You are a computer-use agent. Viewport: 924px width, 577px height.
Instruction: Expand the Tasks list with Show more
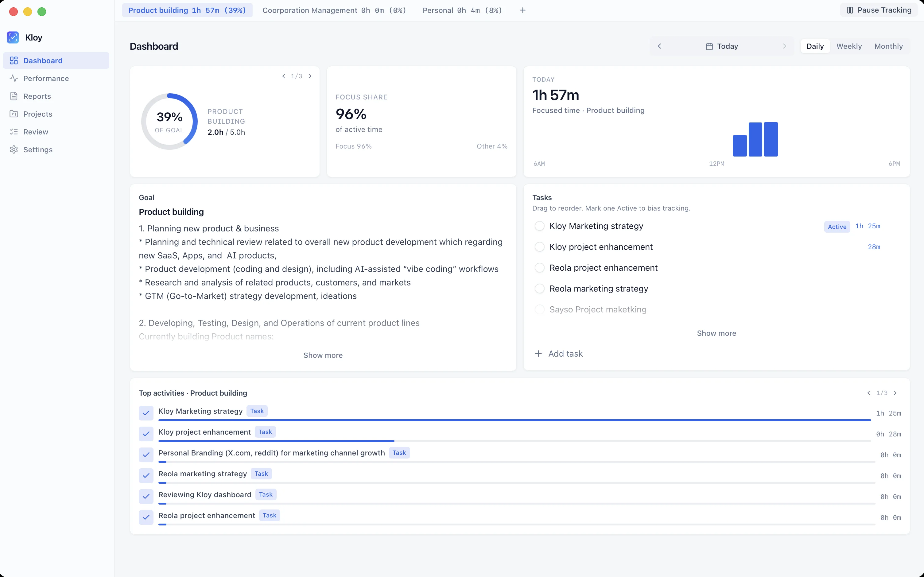point(716,333)
